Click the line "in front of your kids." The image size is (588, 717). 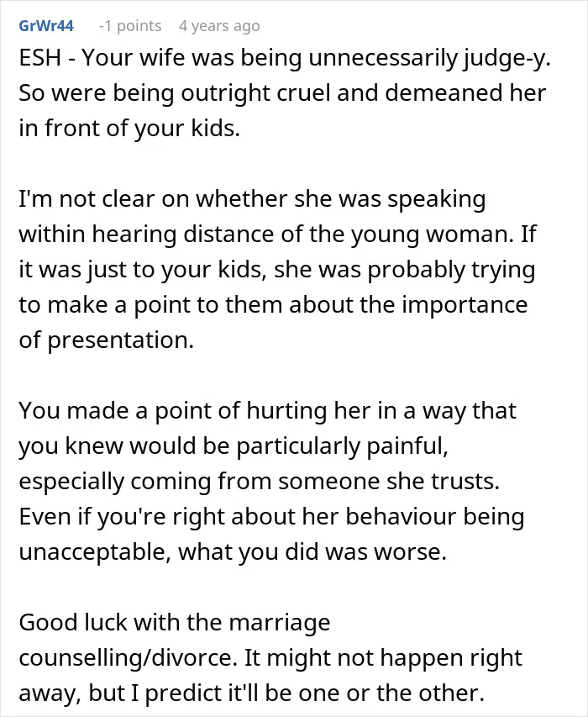[x=129, y=129]
